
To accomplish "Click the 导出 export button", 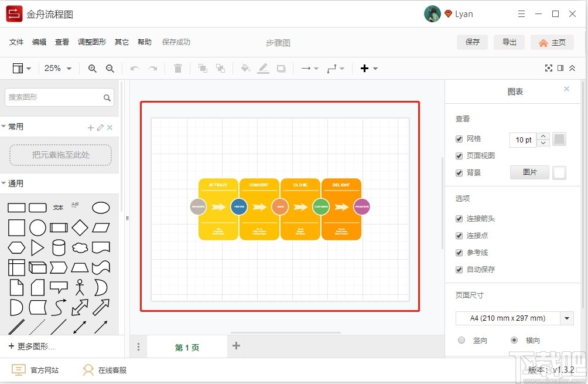I will 509,42.
